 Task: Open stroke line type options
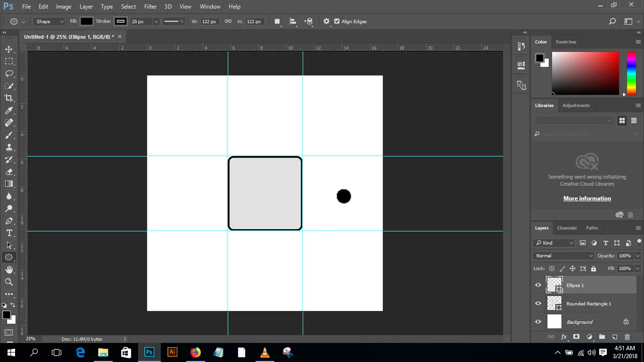point(174,21)
